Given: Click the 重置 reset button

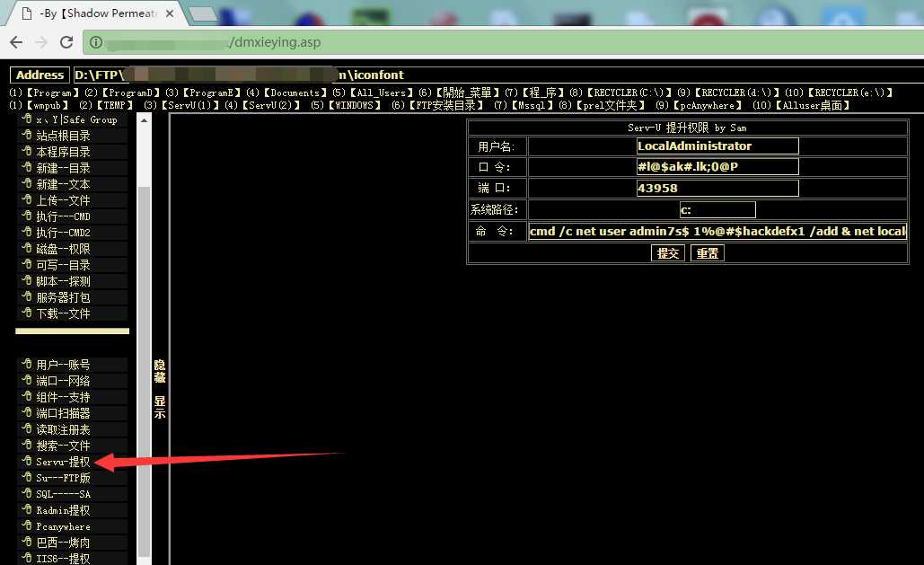Looking at the screenshot, I should click(x=708, y=253).
